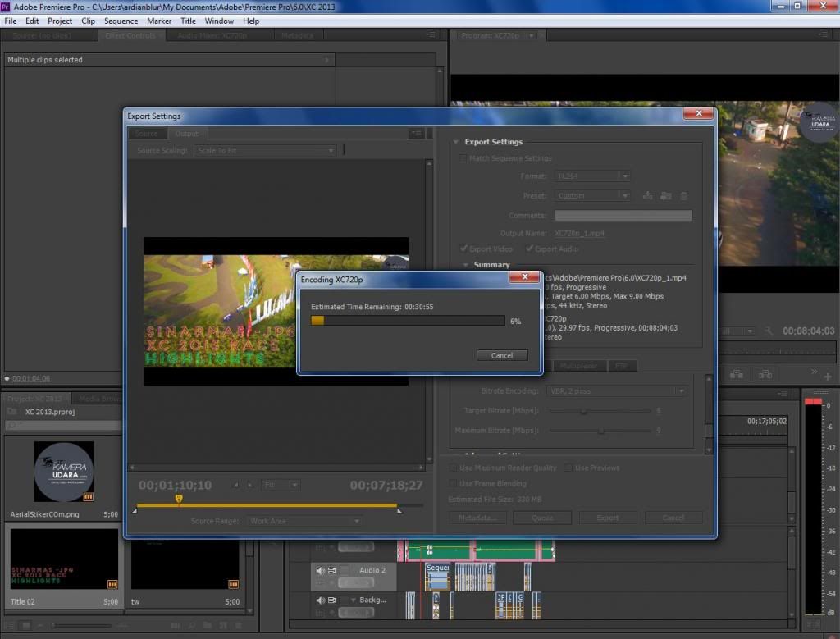840x639 pixels.
Task: Open the Effect Controls panel menu icon
Action: pyautogui.click(x=430, y=34)
